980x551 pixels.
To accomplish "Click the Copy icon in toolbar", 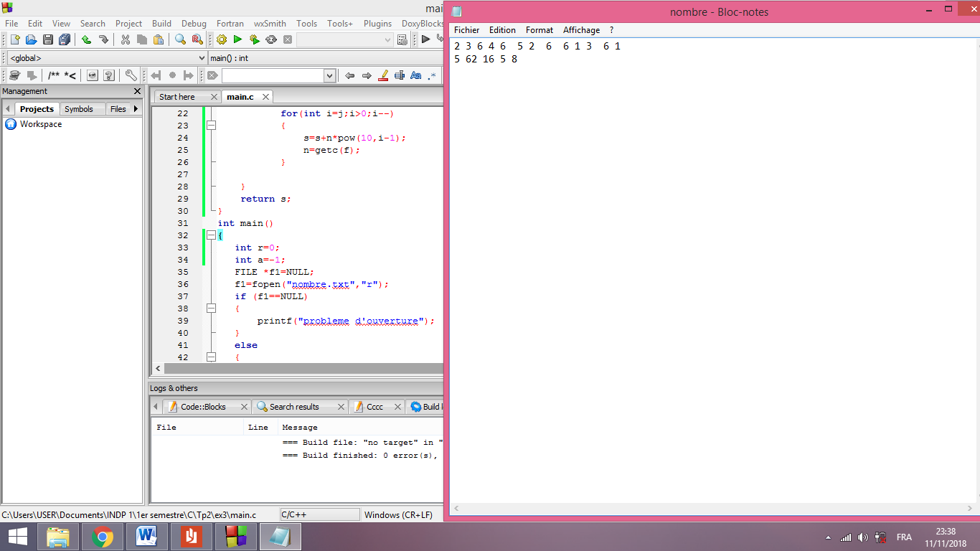I will (x=142, y=39).
